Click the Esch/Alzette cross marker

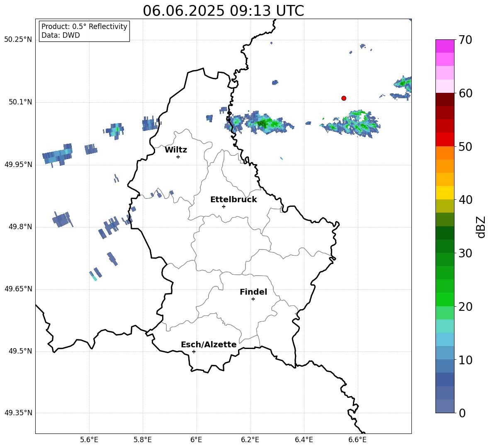pyautogui.click(x=194, y=351)
